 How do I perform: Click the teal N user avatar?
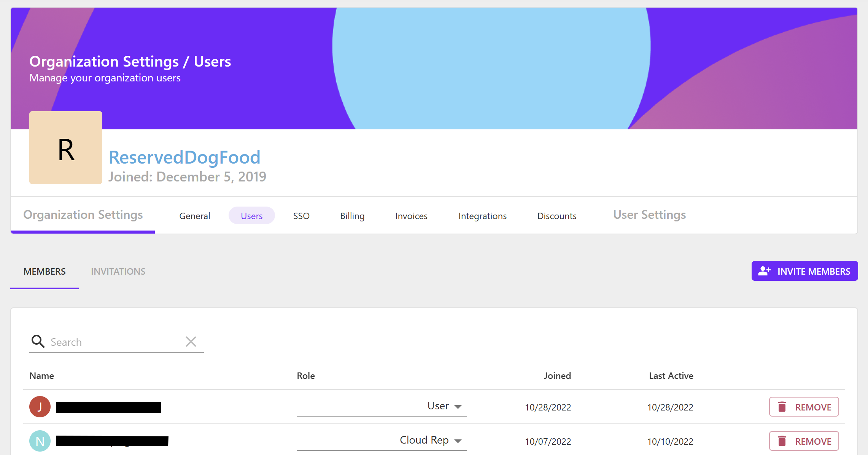40,441
